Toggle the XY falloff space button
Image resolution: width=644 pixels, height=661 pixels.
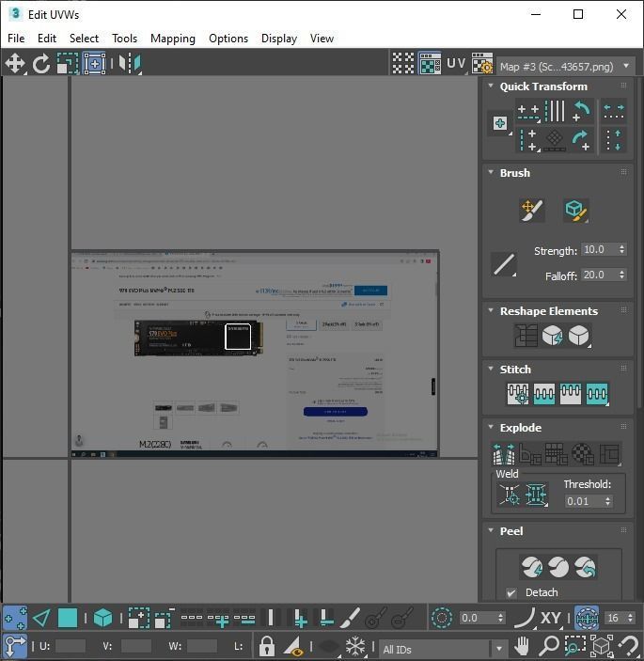pyautogui.click(x=550, y=619)
